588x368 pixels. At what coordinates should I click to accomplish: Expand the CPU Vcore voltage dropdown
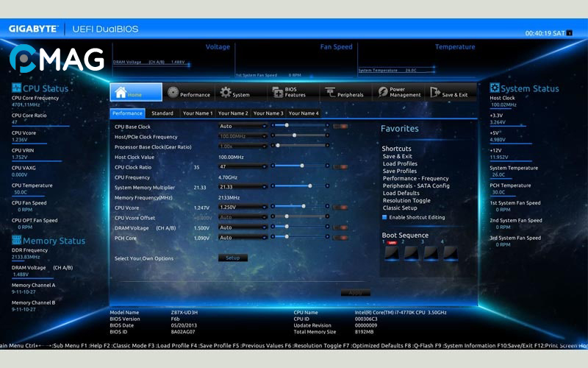[243, 208]
